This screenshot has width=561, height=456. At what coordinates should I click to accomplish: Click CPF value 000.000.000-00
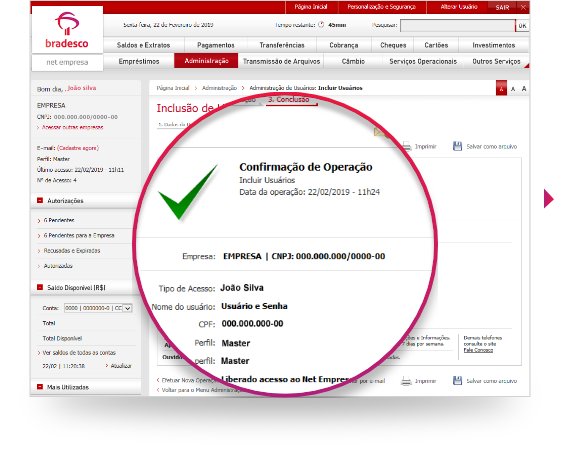(x=252, y=323)
